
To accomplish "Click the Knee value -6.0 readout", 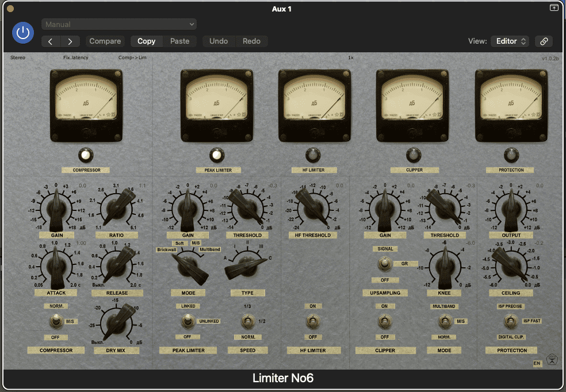I will click(x=471, y=243).
